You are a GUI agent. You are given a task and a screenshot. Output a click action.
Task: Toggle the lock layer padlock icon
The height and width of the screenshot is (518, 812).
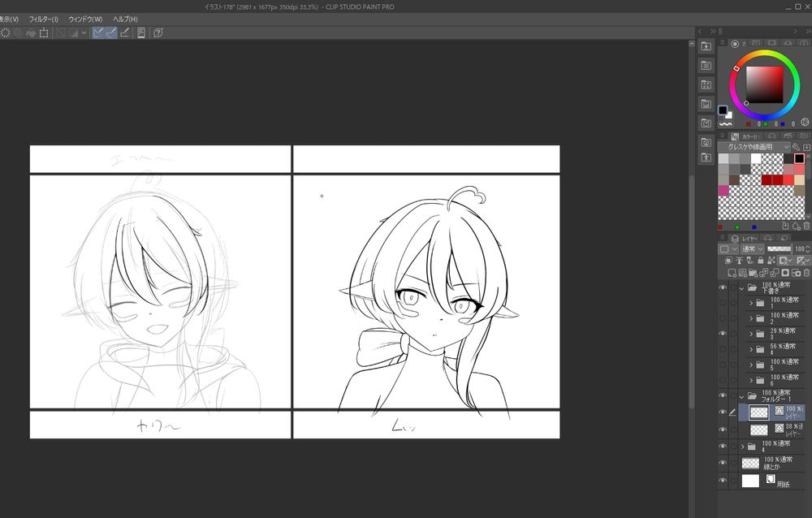tap(760, 261)
